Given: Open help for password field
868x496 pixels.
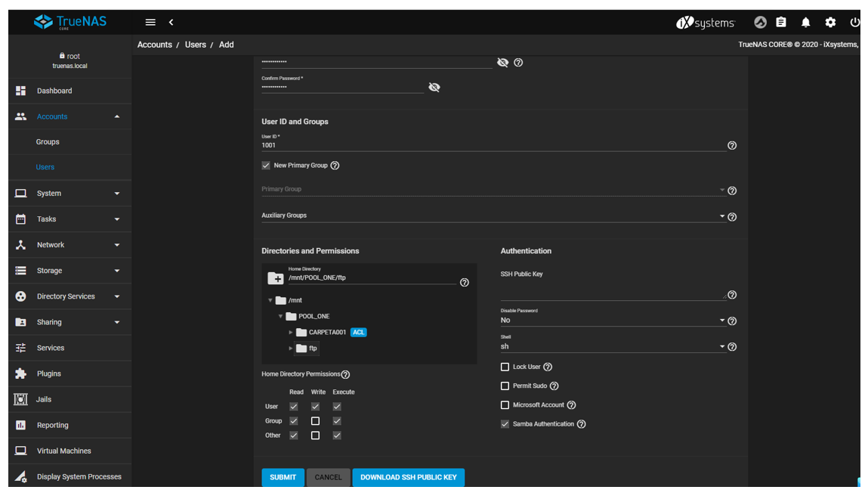Looking at the screenshot, I should (x=518, y=62).
